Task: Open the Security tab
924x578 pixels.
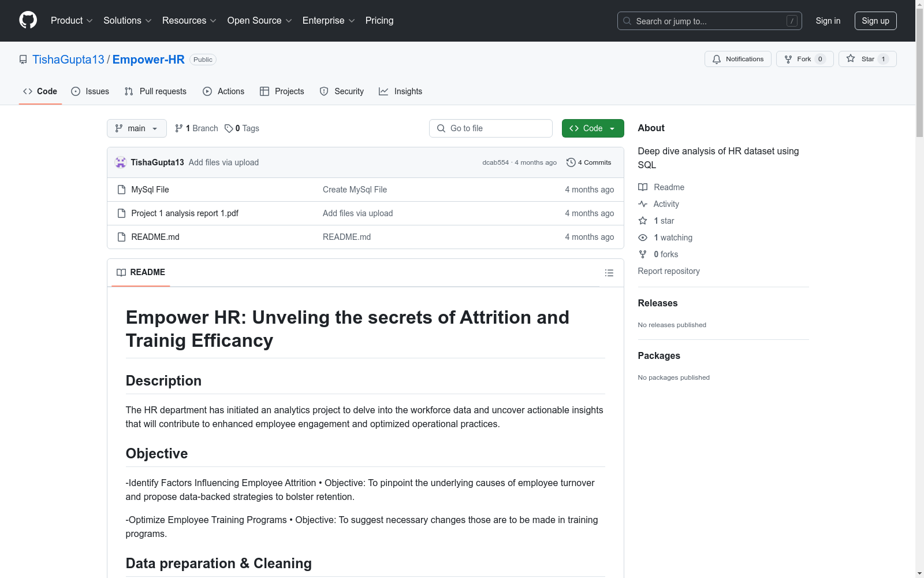Action: [342, 91]
